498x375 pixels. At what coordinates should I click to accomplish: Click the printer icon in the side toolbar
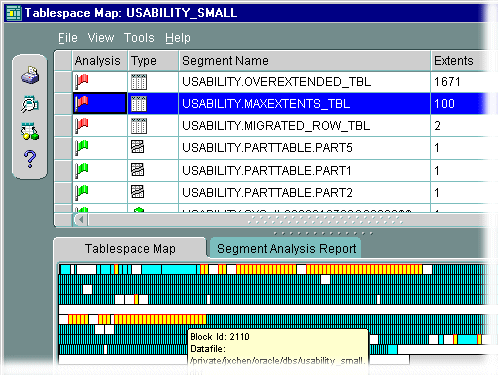click(30, 75)
